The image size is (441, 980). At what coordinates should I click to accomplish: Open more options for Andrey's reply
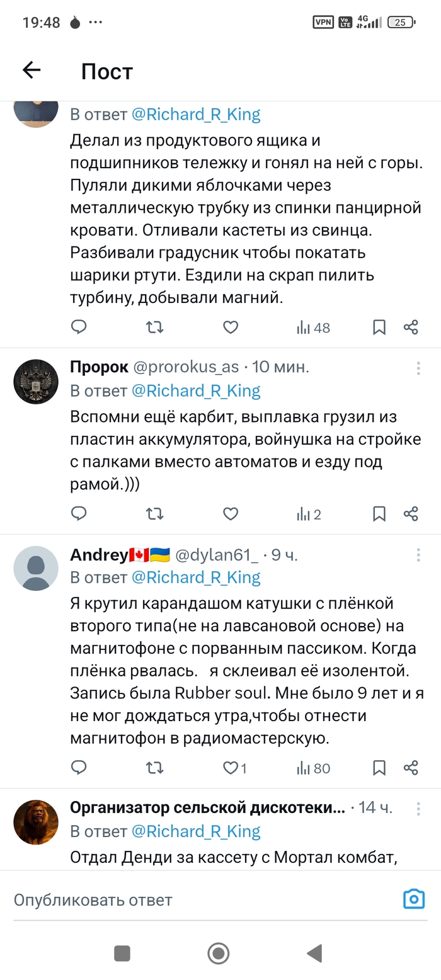pyautogui.click(x=418, y=555)
